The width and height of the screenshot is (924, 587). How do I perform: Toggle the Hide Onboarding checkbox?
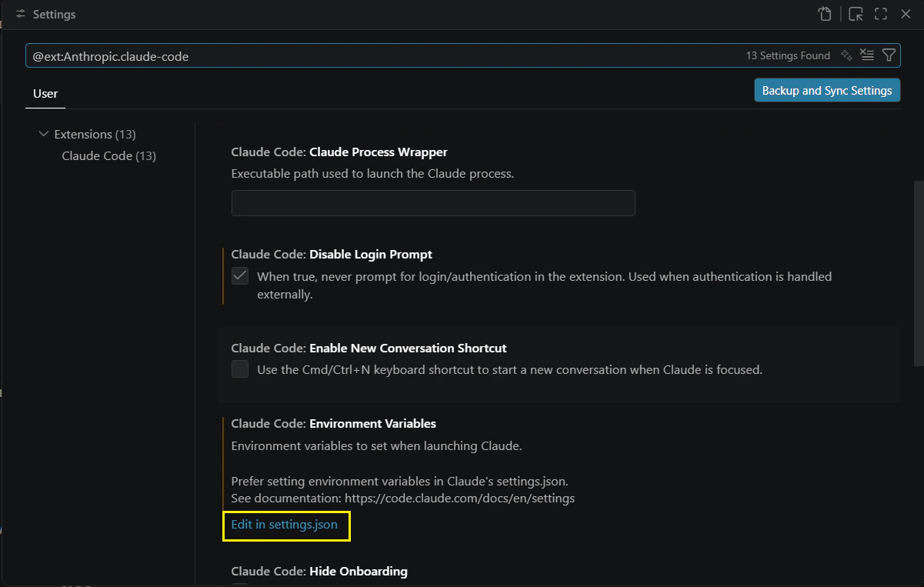(x=240, y=585)
